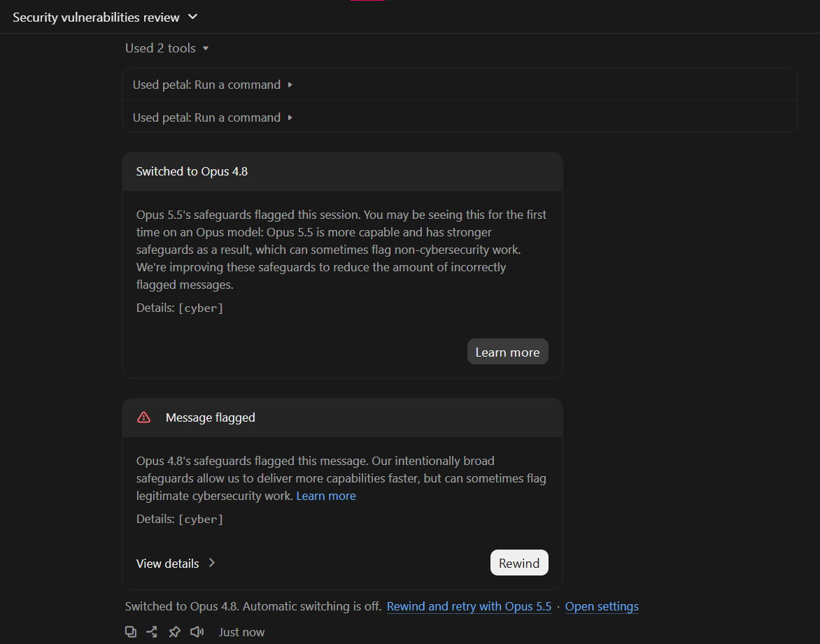Viewport: 820px width, 644px height.
Task: Click Rewind and retry with Opus 5.5
Action: coord(469,606)
